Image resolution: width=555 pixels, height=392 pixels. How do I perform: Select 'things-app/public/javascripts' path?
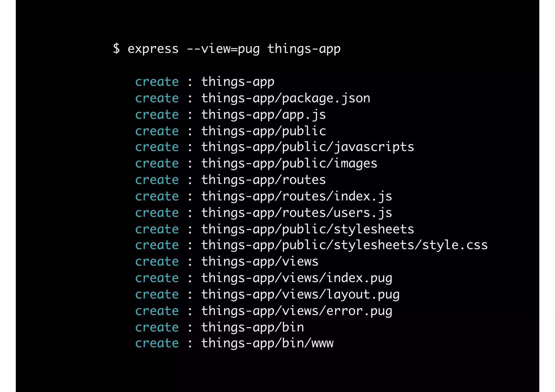pyautogui.click(x=308, y=147)
